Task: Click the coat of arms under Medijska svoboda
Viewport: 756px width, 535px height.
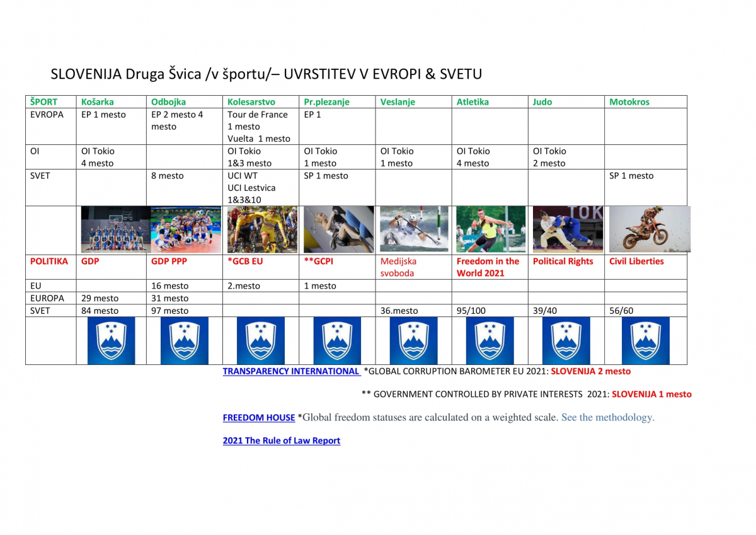Action: (x=413, y=340)
